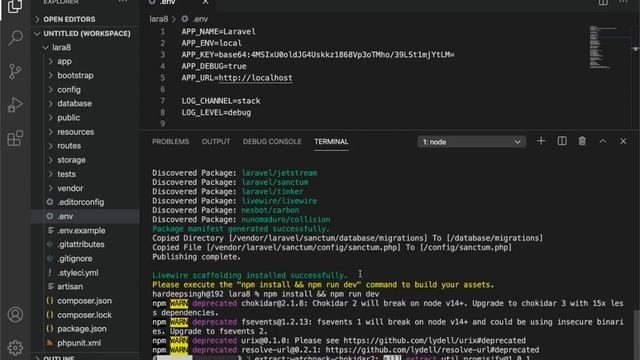The width and height of the screenshot is (640, 360).
Task: Click the APP_DEBUG=true line
Action: tap(214, 66)
